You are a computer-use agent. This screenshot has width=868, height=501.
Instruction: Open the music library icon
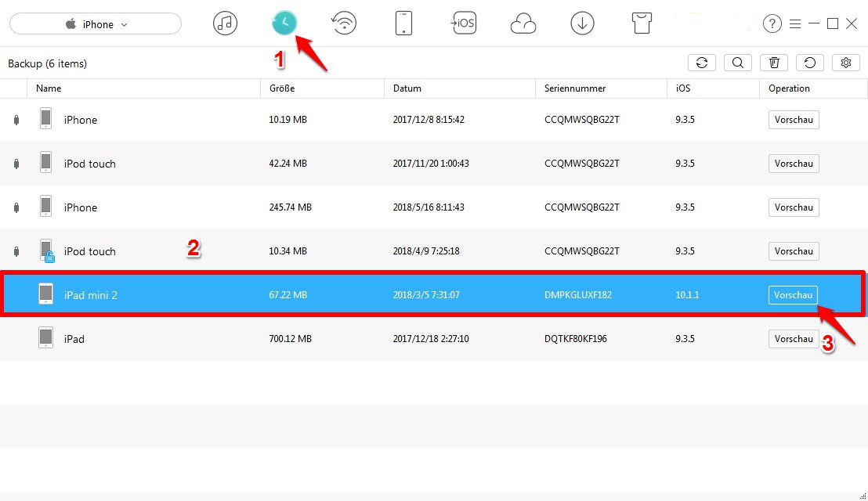(x=225, y=23)
